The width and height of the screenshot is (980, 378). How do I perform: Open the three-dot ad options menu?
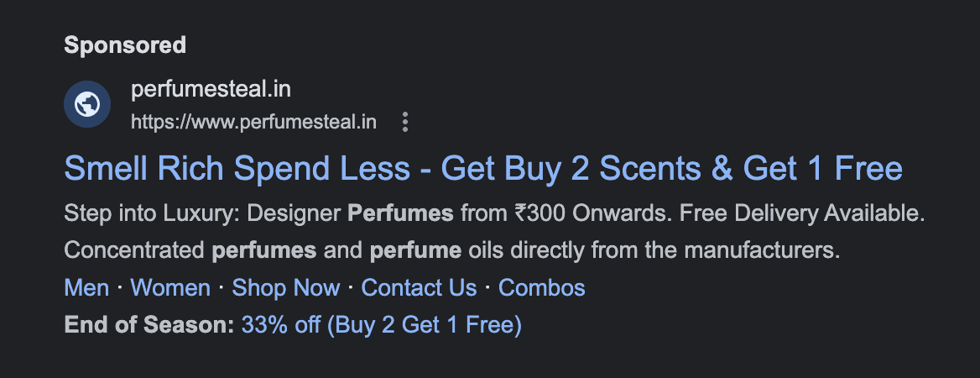tap(405, 123)
